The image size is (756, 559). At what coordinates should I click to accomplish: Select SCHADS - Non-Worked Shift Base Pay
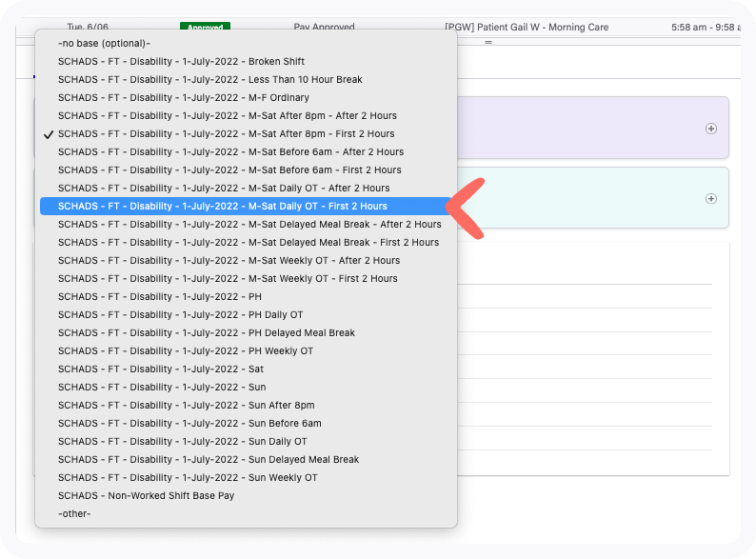(x=146, y=496)
